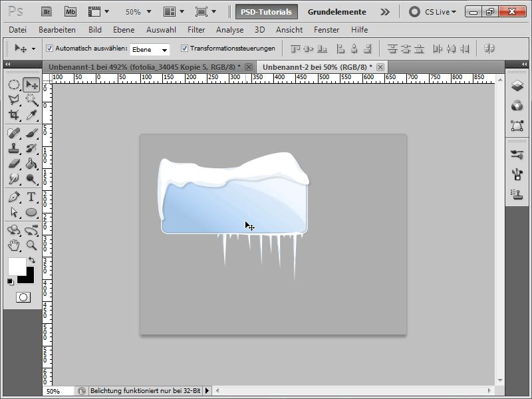Open the Ebene menu
Viewport: 532px width, 399px height.
click(x=124, y=30)
